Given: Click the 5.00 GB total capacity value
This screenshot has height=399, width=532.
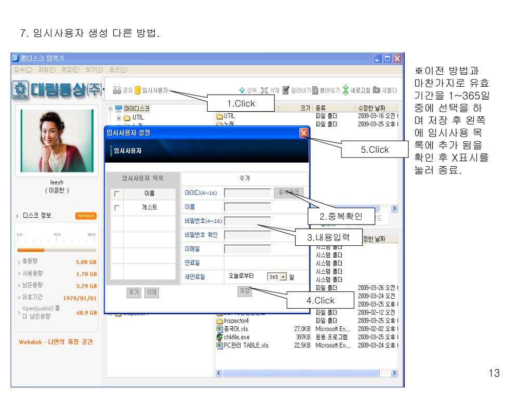Looking at the screenshot, I should [86, 262].
